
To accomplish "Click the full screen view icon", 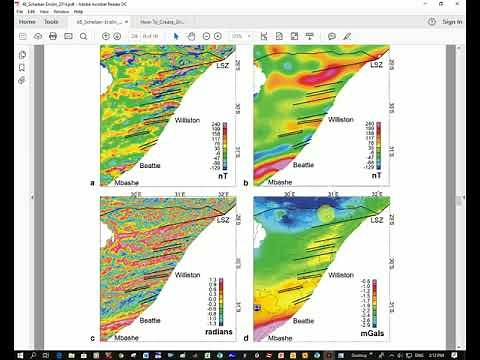I will (294, 36).
